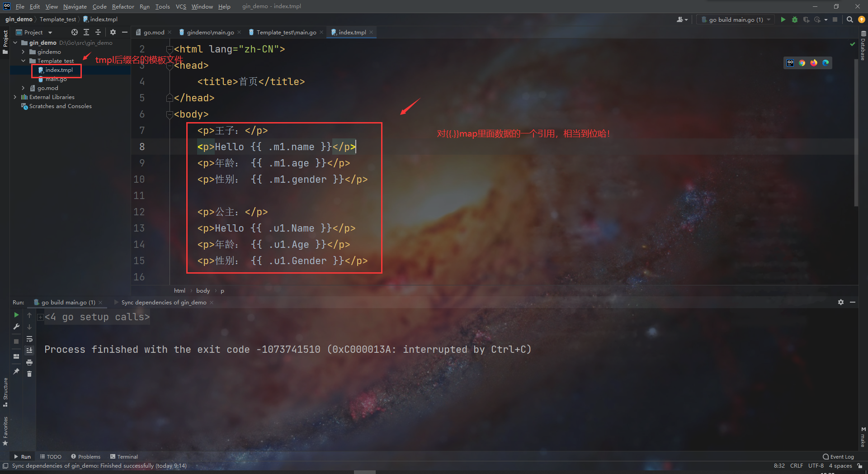Screen dimensions: 868x474
Task: Run the go build main.go configuration
Action: 783,19
